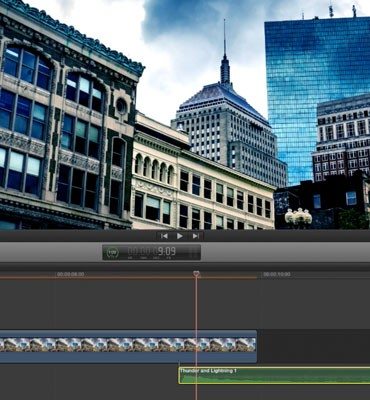
Task: Click the empty timeline area right of the video clip
Action: coord(313,346)
